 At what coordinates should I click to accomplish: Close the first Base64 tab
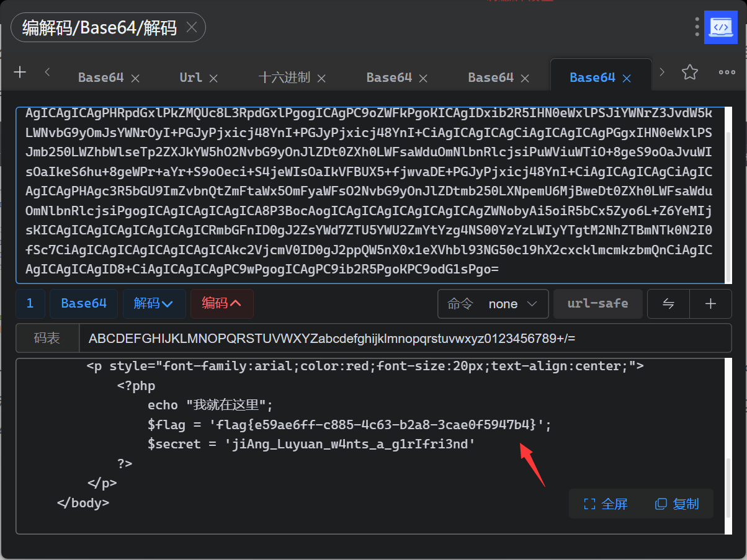coord(135,78)
